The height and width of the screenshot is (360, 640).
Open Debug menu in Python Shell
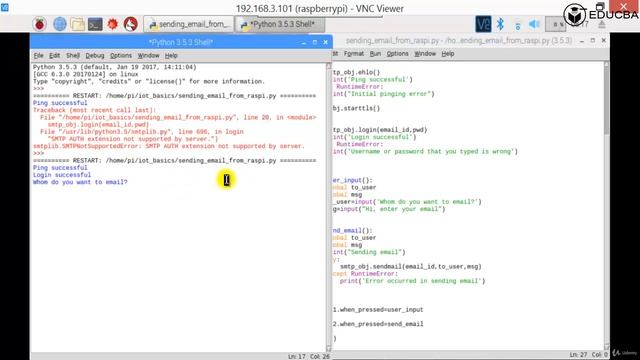click(95, 56)
